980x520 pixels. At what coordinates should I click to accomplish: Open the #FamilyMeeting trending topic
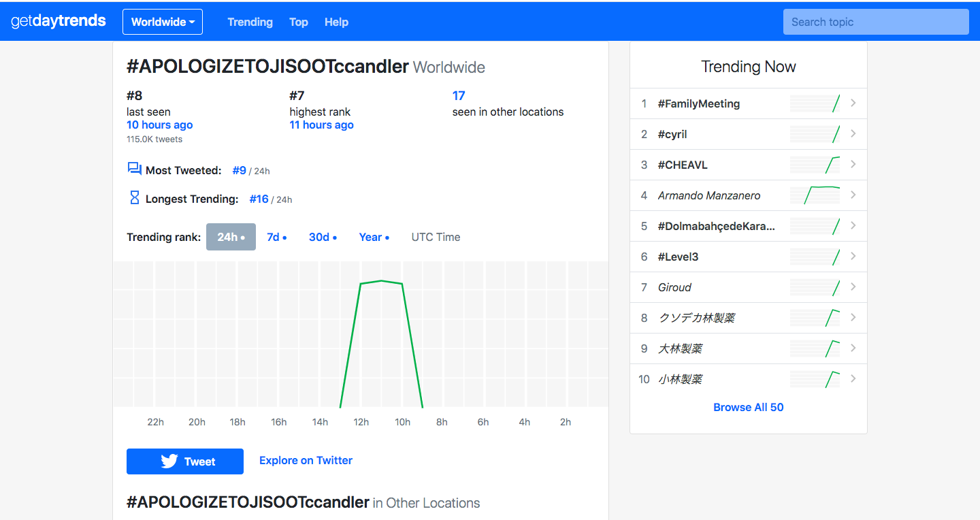[699, 103]
